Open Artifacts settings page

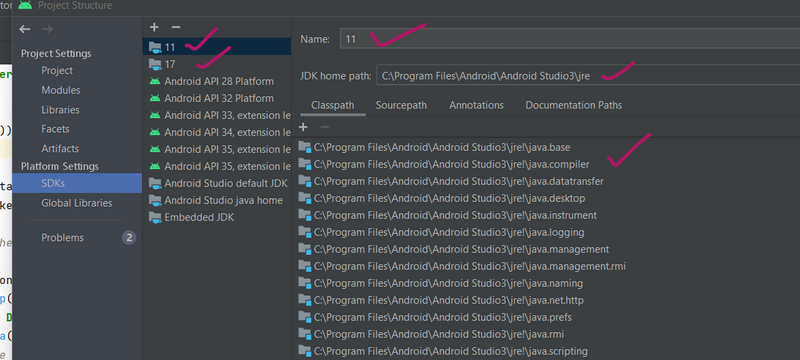pos(60,148)
